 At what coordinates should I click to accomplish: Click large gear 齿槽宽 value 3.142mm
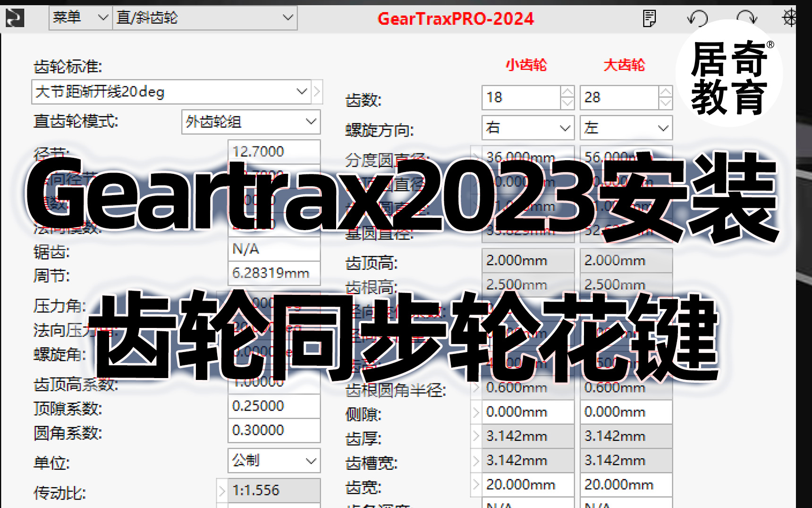point(626,460)
